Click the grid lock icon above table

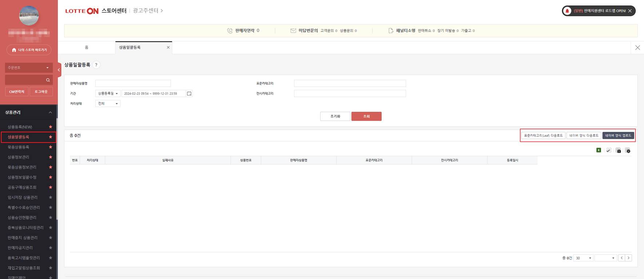(618, 150)
